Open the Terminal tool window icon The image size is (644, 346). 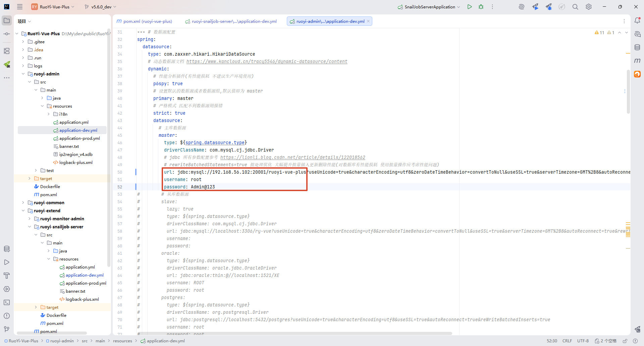[7, 302]
